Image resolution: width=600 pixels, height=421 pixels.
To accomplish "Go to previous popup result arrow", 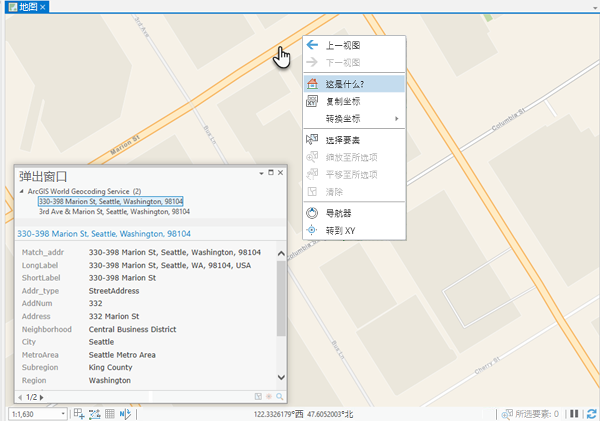I will point(20,396).
